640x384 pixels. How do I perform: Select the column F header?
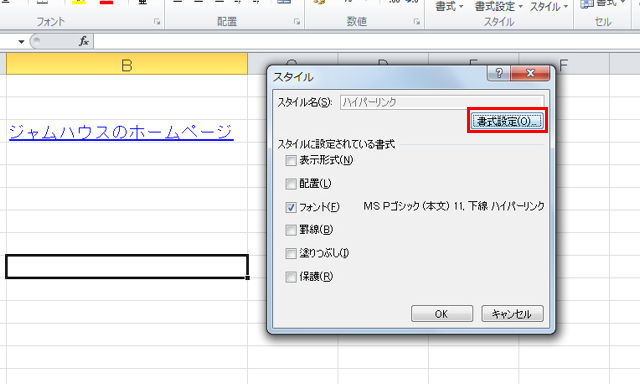click(564, 64)
